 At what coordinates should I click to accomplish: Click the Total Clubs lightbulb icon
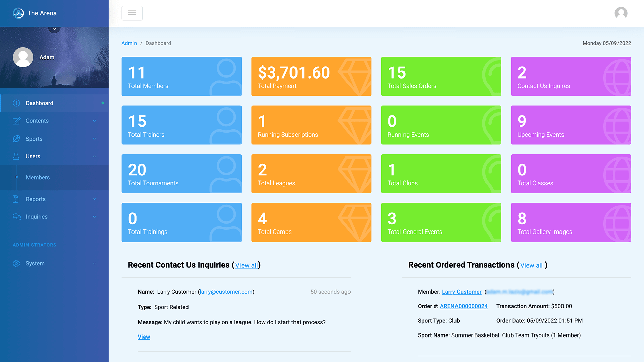coord(492,174)
